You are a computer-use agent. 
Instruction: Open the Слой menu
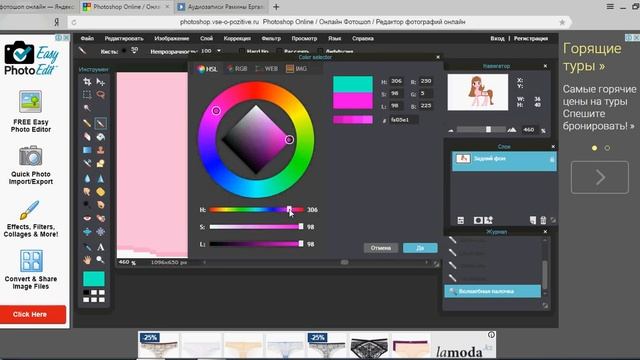pos(207,38)
